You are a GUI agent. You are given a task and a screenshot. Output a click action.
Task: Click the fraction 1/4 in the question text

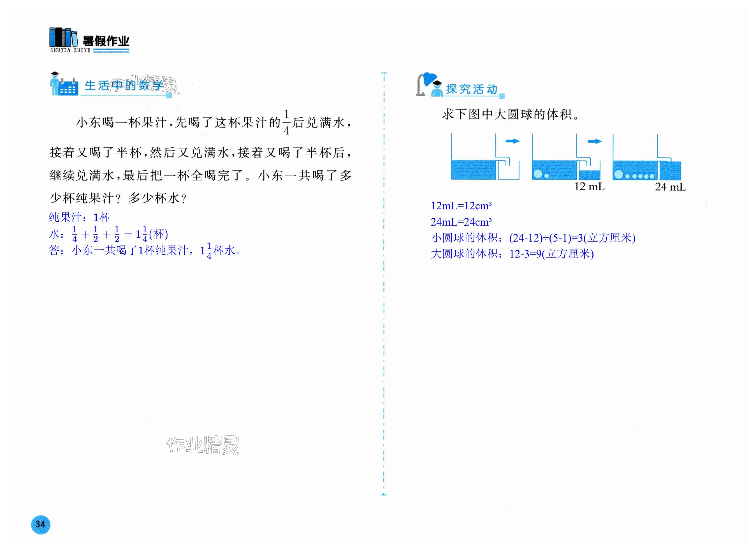click(286, 122)
